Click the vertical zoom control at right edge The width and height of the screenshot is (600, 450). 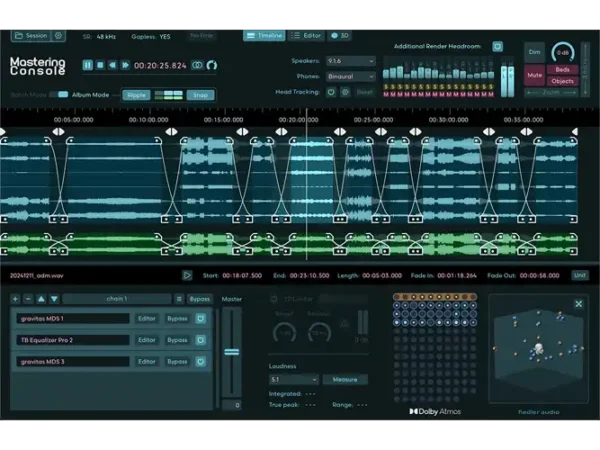(585, 69)
